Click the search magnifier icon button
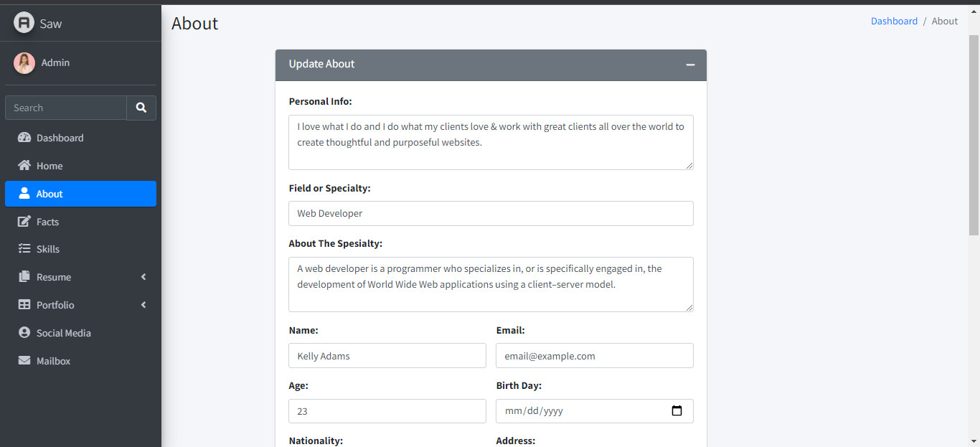 (141, 108)
